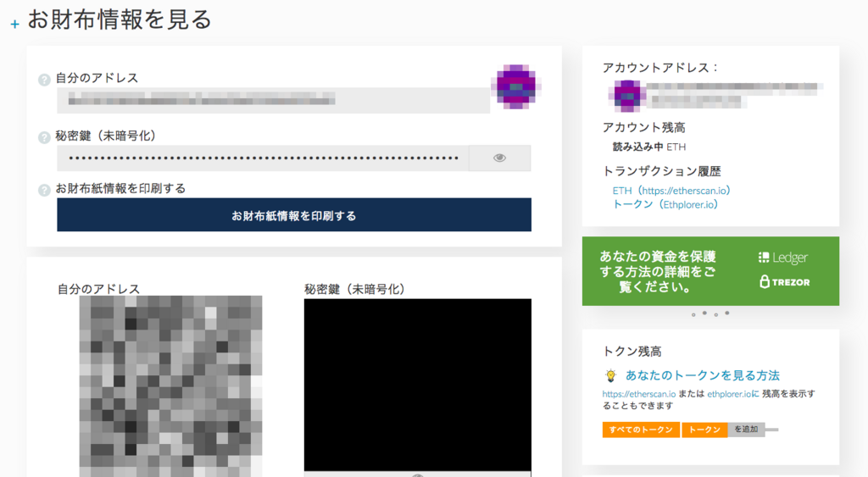Click the identicon next to address field
The width and height of the screenshot is (868, 477).
tap(516, 86)
